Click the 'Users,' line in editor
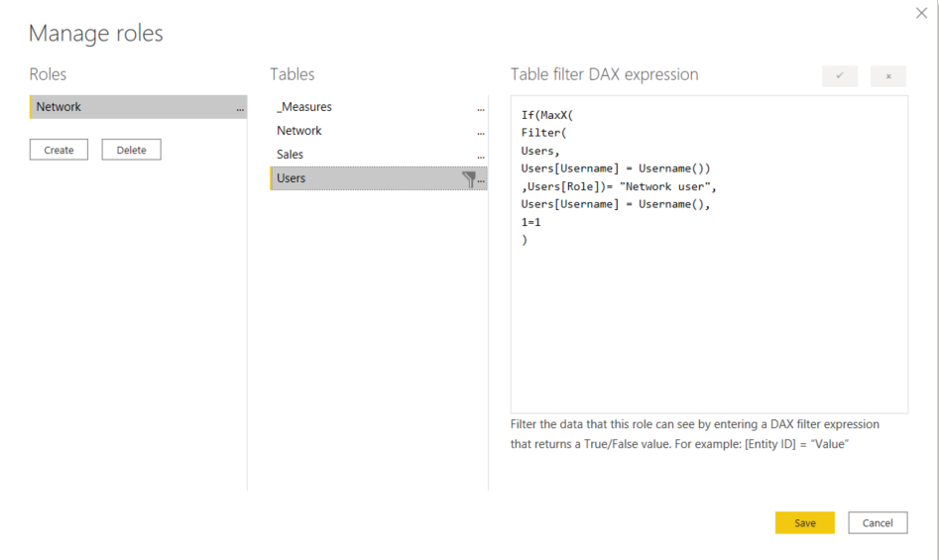This screenshot has width=939, height=560. [x=540, y=151]
